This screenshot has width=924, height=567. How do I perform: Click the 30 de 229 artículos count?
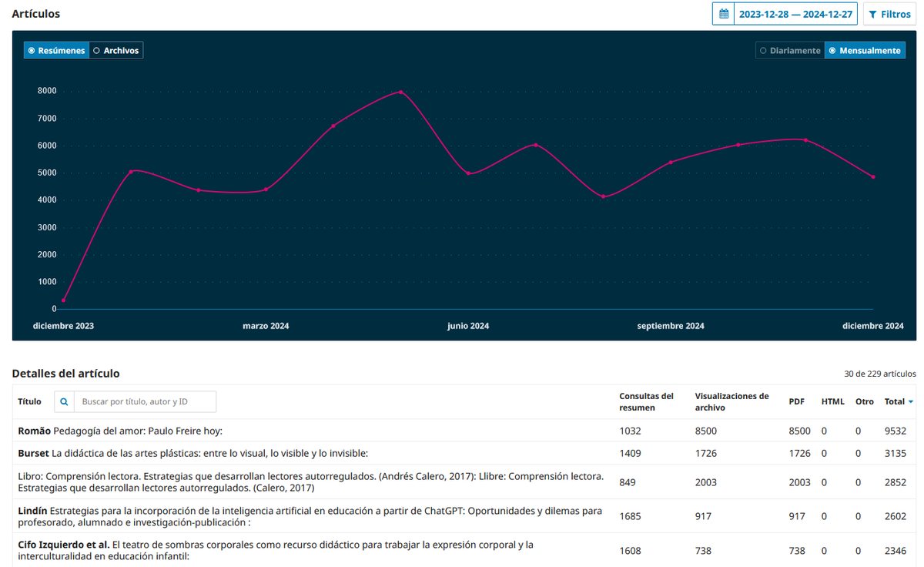coord(880,374)
